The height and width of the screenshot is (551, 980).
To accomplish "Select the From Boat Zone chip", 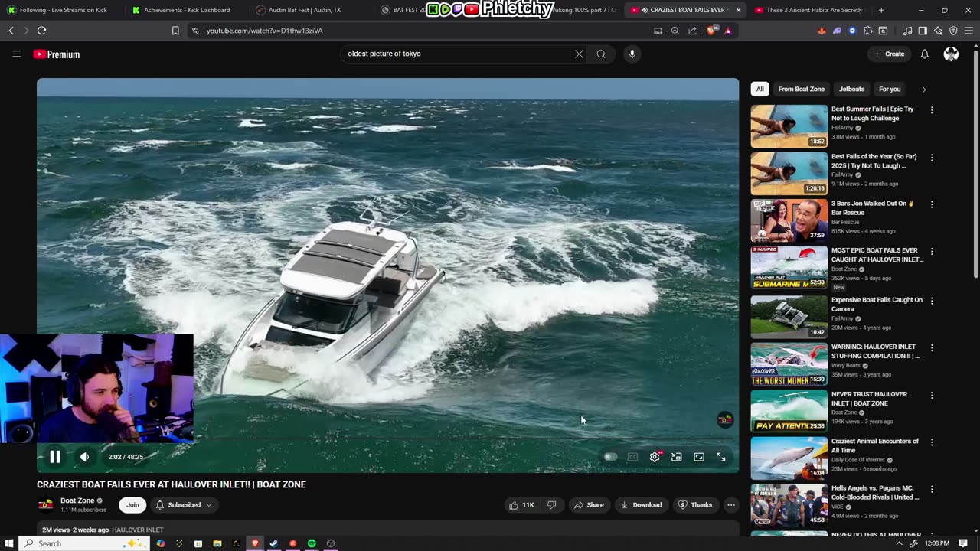I will click(x=801, y=89).
